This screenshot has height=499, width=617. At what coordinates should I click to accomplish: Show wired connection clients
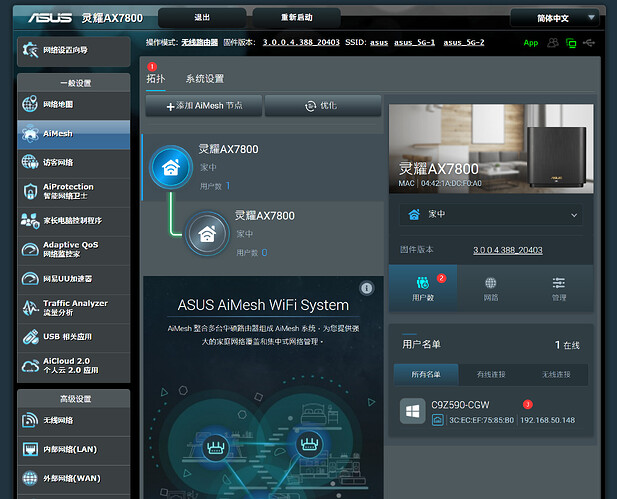491,375
